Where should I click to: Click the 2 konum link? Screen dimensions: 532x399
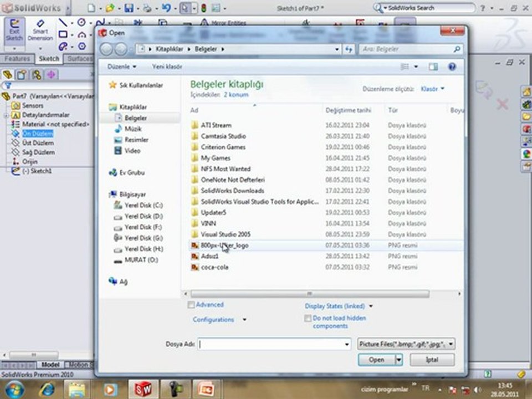click(236, 95)
